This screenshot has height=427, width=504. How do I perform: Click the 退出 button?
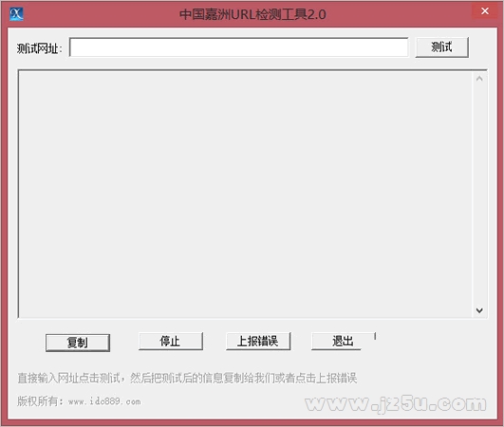[x=343, y=341]
